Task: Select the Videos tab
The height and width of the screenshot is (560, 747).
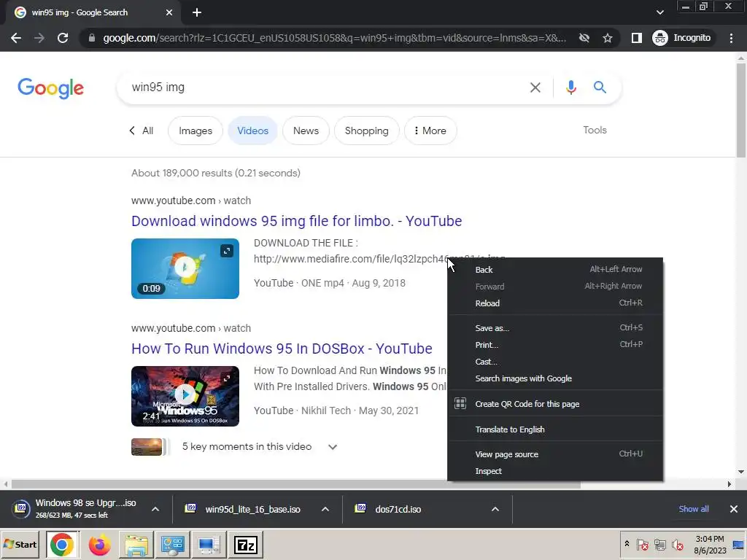Action: coord(252,131)
